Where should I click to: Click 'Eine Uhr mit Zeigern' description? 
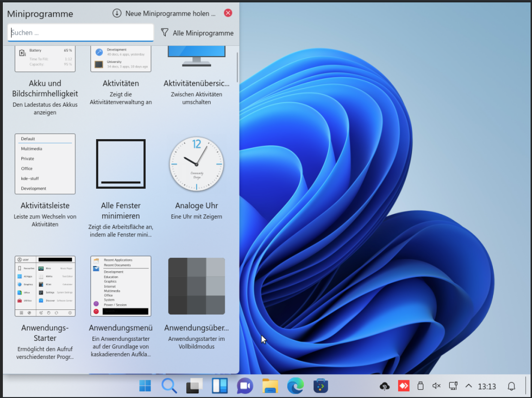click(x=196, y=217)
